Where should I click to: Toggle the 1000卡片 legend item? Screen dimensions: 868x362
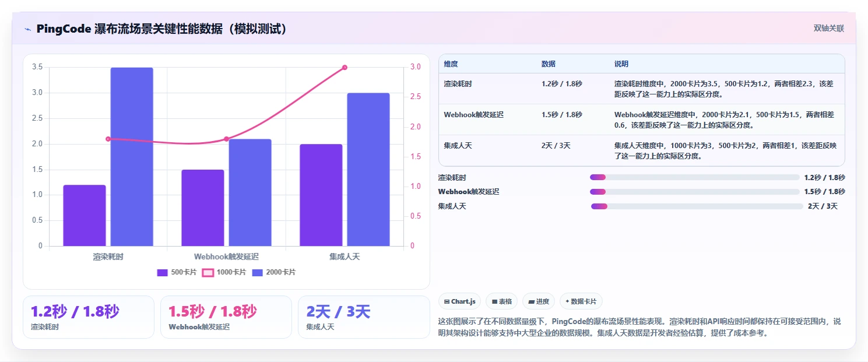224,272
